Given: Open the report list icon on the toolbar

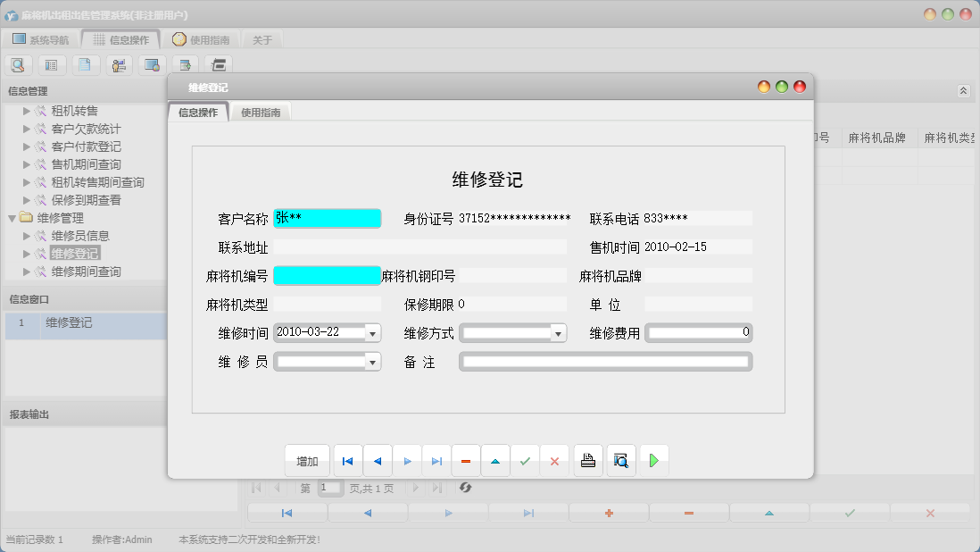Looking at the screenshot, I should click(x=51, y=64).
